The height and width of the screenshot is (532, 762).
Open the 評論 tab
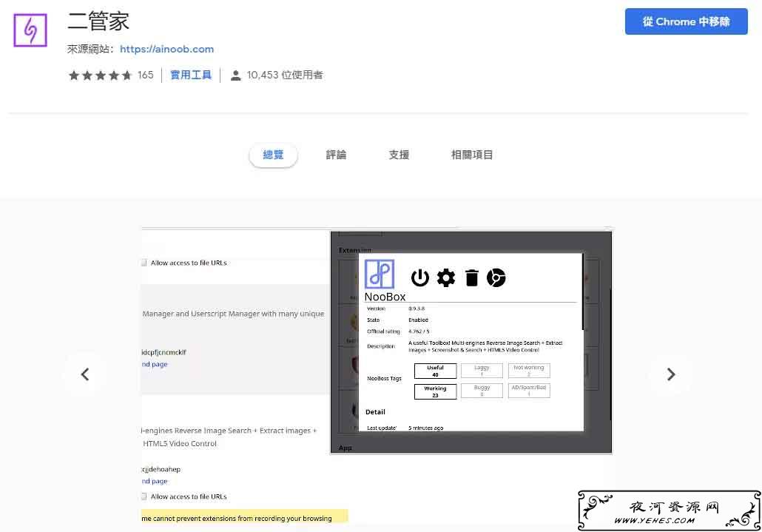(x=336, y=155)
